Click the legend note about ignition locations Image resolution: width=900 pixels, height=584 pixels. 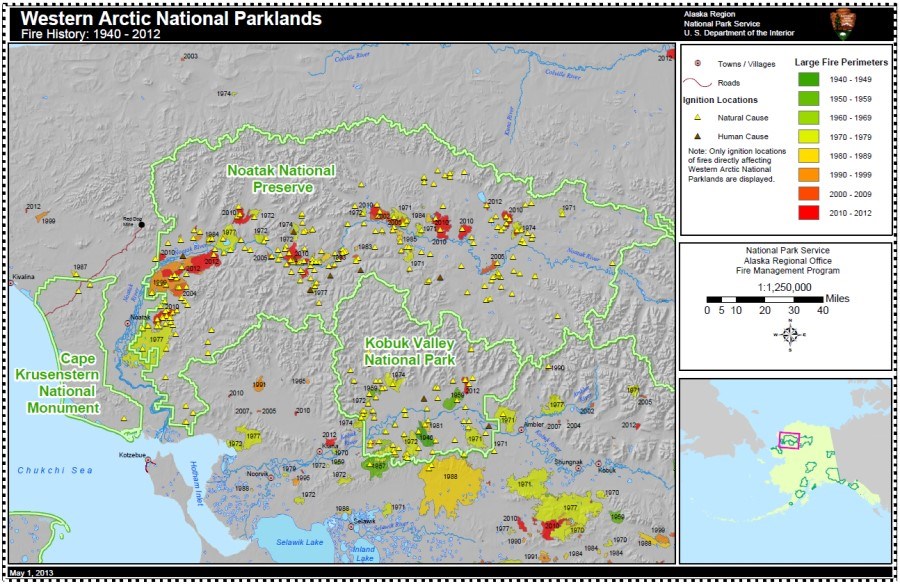point(737,165)
